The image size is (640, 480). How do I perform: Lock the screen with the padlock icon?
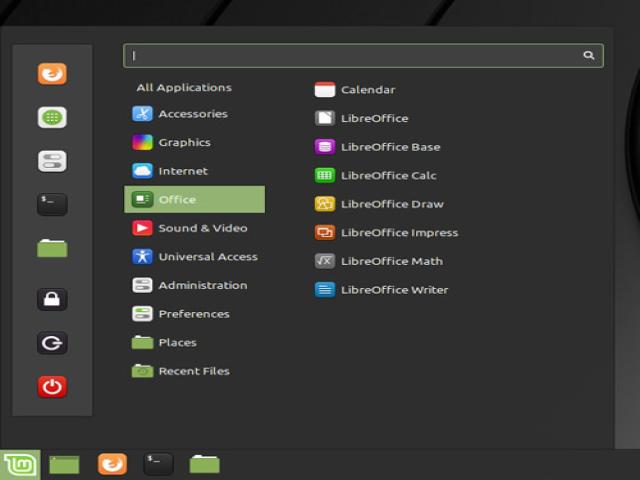[52, 299]
